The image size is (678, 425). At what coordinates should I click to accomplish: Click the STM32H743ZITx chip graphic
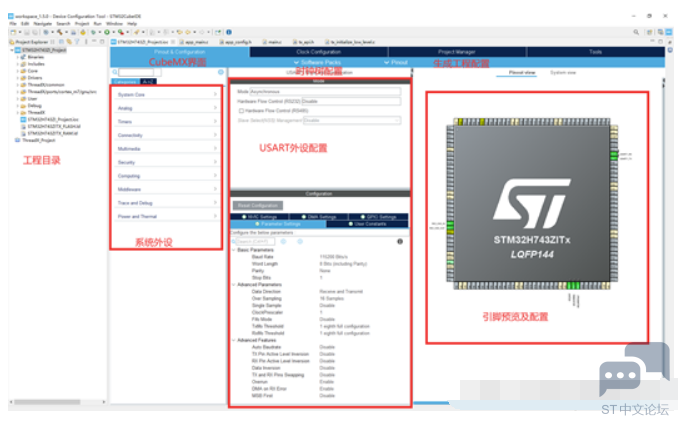click(532, 203)
